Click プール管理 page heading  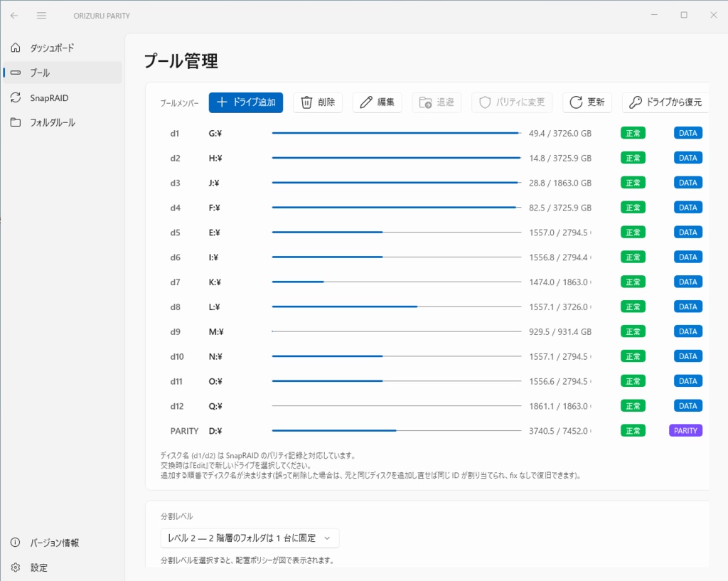(x=181, y=61)
